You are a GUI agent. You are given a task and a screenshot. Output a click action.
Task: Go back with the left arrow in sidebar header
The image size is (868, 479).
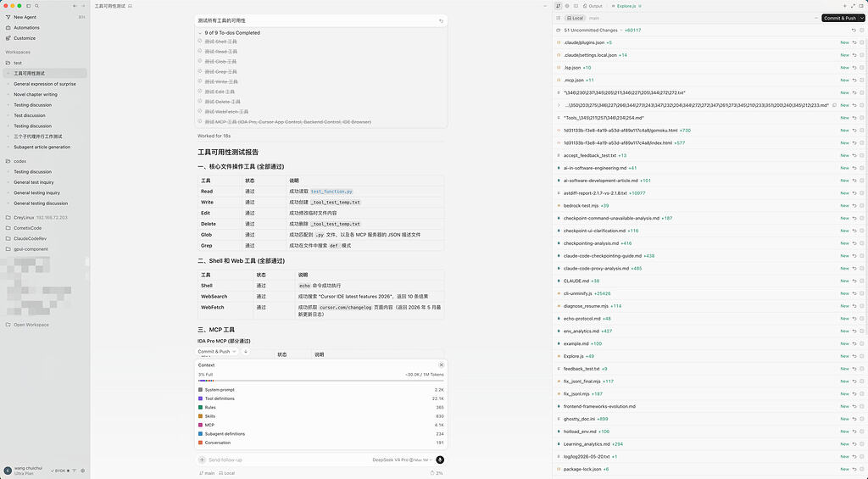(75, 6)
